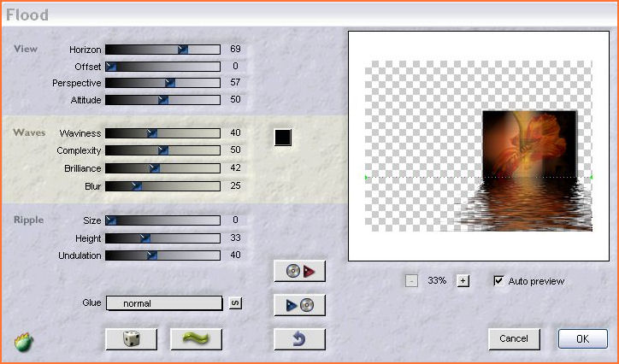Image resolution: width=619 pixels, height=364 pixels.
Task: Click the lower arrow-and-disc preset button
Action: 299,305
